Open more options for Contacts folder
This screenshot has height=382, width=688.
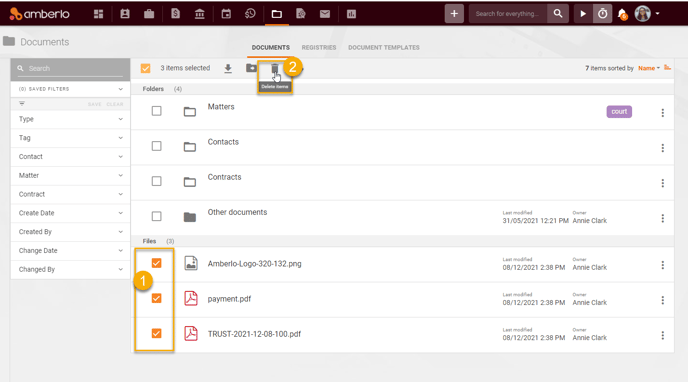click(663, 148)
